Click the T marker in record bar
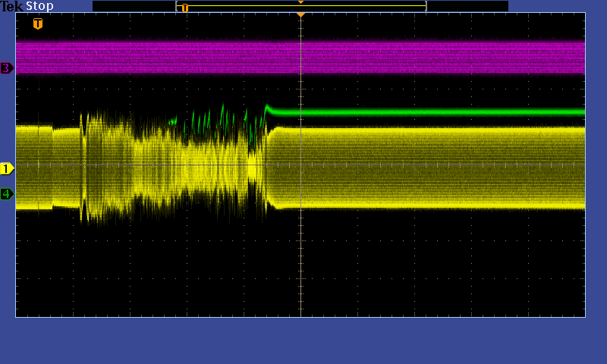This screenshot has height=364, width=607. [x=184, y=8]
